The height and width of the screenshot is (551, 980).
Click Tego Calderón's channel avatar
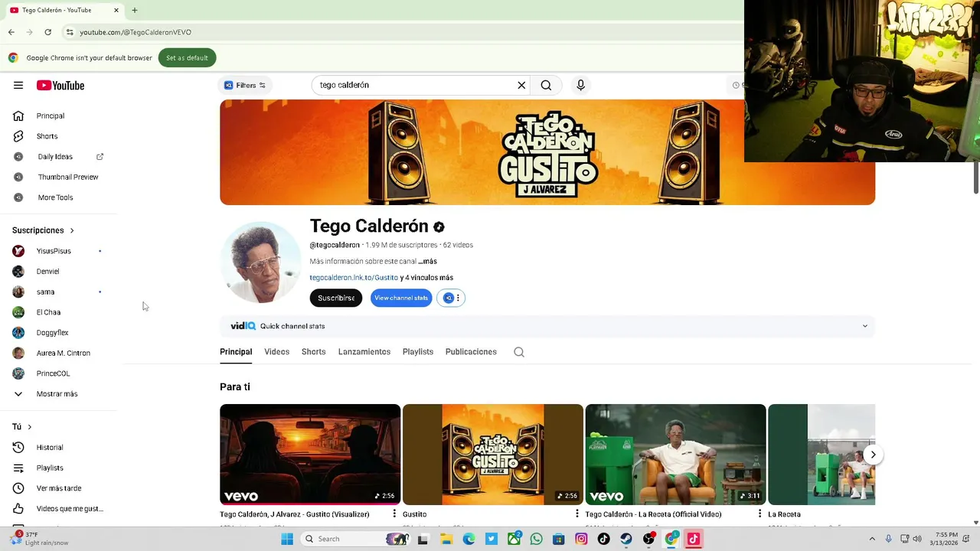pyautogui.click(x=260, y=262)
